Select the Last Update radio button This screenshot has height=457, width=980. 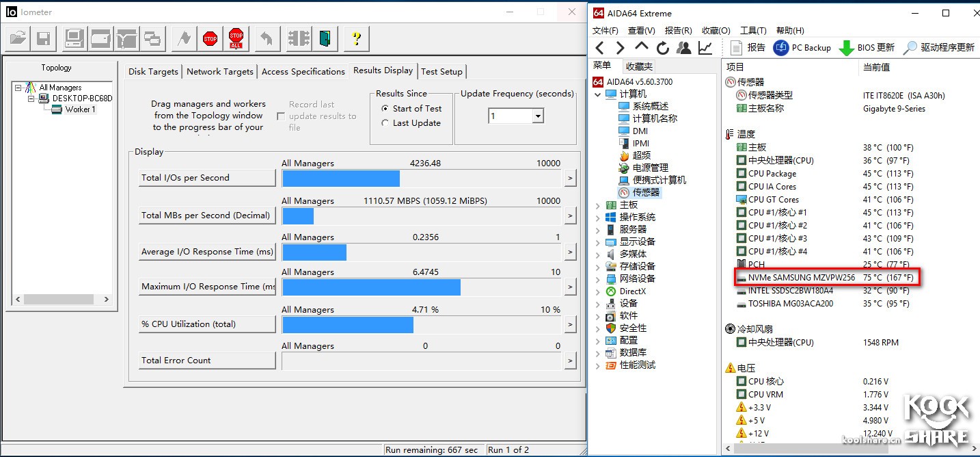coord(386,123)
